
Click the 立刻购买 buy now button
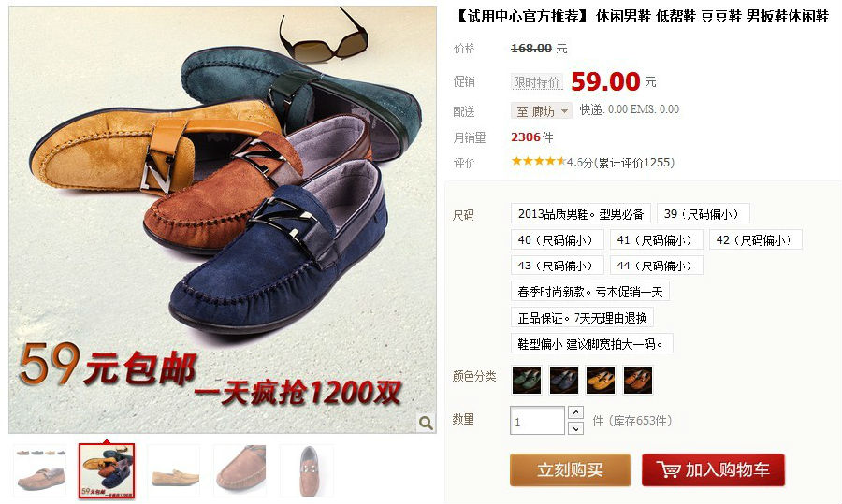coord(570,470)
